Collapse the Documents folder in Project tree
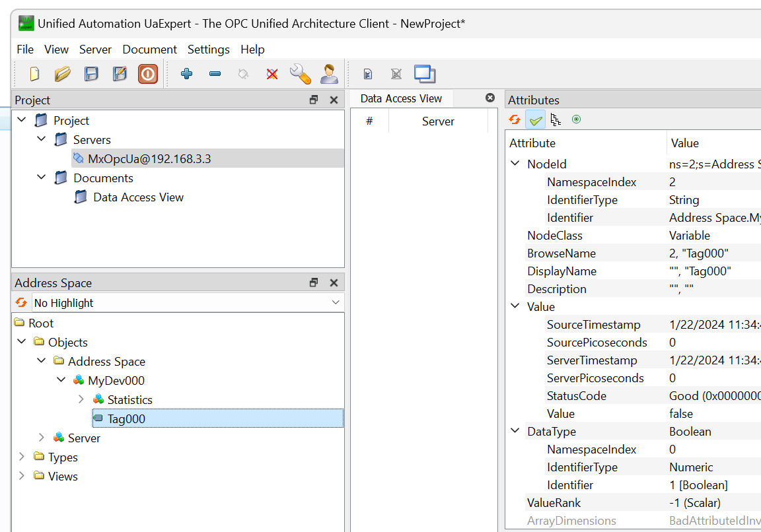Image resolution: width=761 pixels, height=532 pixels. 41,177
